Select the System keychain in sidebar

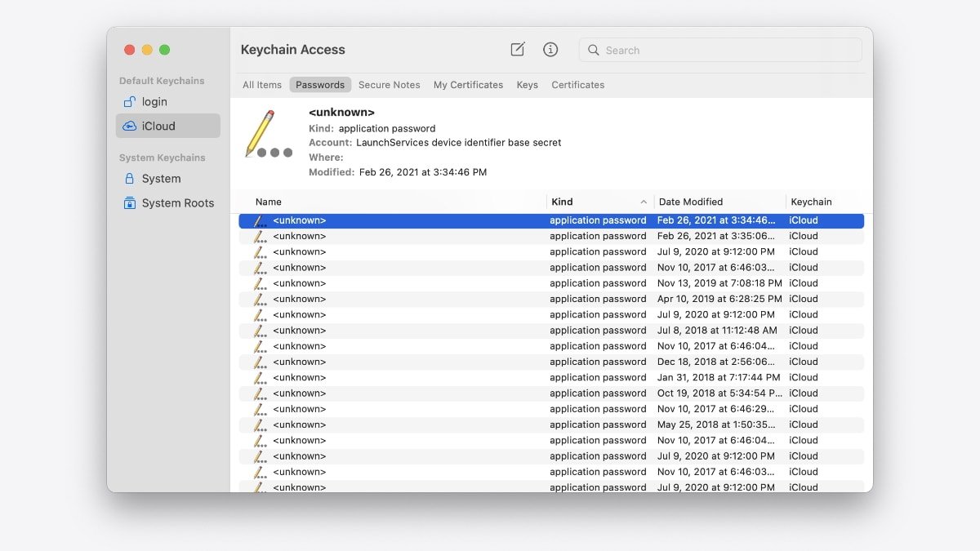[167, 179]
